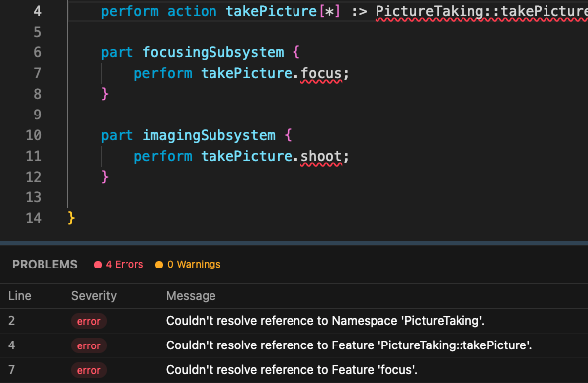This screenshot has height=383, width=588.
Task: Click the 0 Warnings indicator
Action: pos(188,265)
